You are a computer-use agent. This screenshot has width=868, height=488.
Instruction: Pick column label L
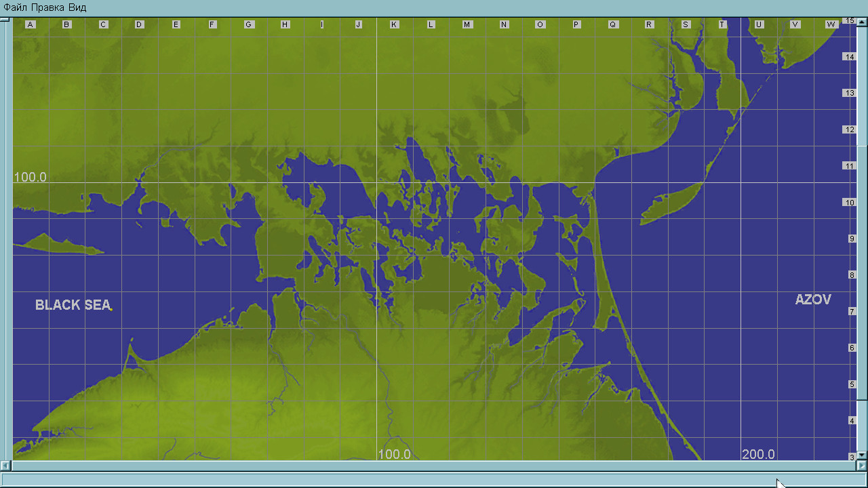click(431, 24)
